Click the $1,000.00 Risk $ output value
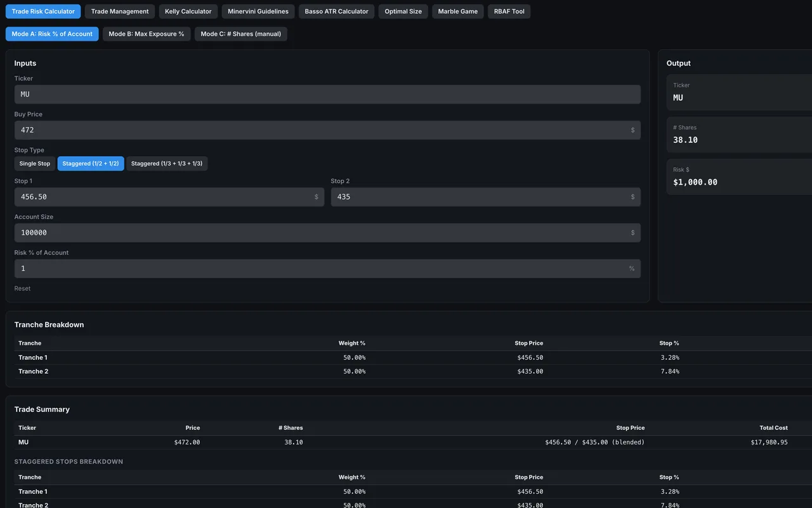 [x=695, y=182]
